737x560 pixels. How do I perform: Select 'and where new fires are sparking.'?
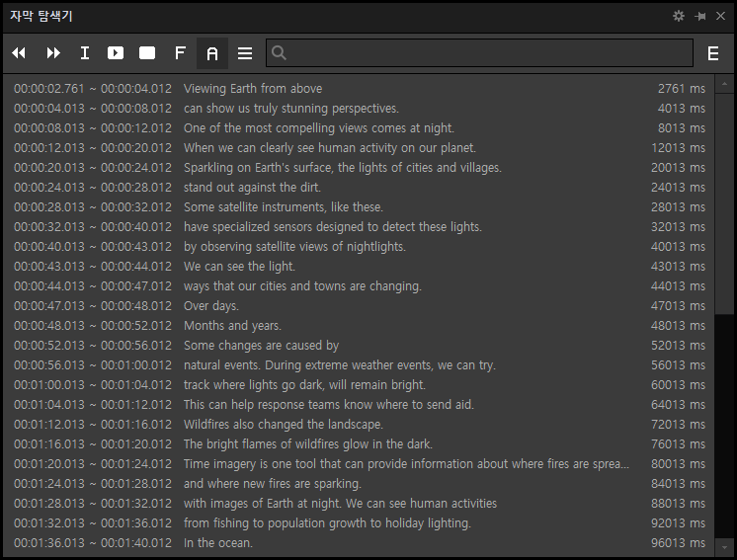pyautogui.click(x=272, y=483)
